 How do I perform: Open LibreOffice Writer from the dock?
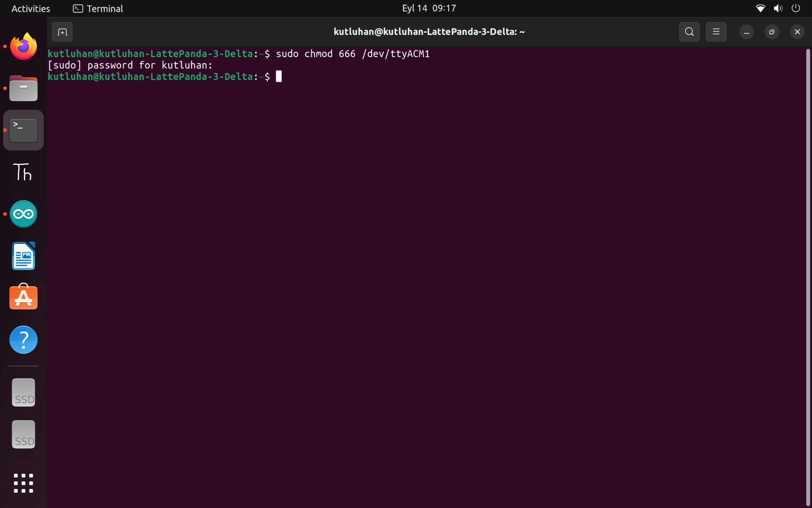(x=23, y=256)
